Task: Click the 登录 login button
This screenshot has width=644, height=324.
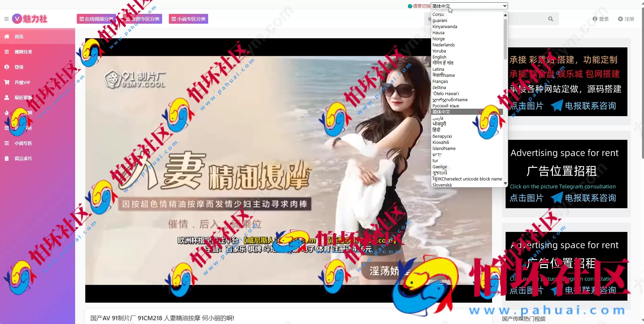Action: coord(601,19)
